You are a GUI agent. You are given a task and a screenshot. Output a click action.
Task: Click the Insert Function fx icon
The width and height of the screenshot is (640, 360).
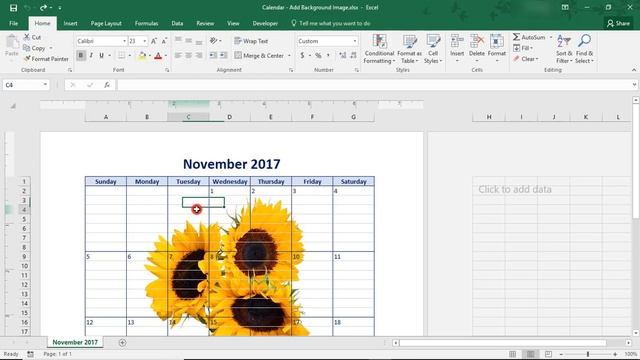click(x=107, y=85)
